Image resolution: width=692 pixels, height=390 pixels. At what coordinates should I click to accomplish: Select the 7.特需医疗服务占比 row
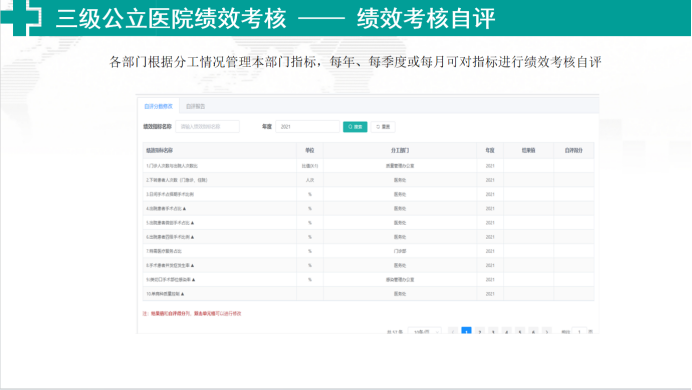click(368, 251)
